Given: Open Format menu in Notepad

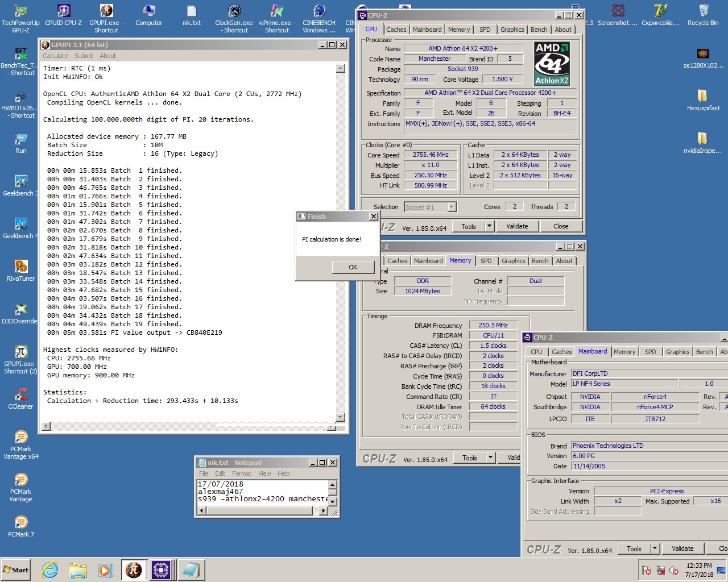Looking at the screenshot, I should pos(242,473).
